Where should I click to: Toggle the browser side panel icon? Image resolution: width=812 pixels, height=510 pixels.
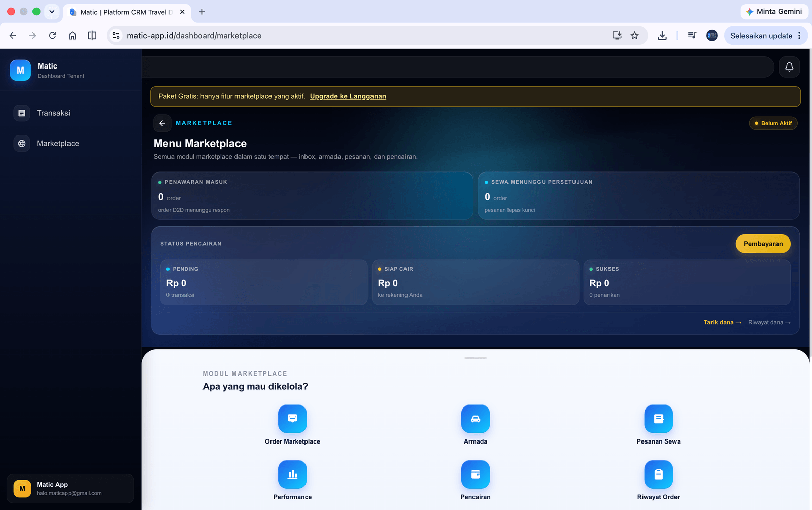tap(92, 36)
